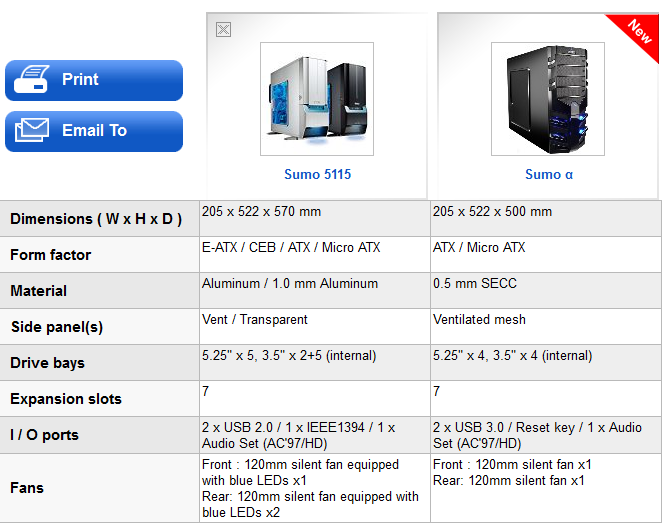This screenshot has width=663, height=526.
Task: Click the Sumo 5115 case thumbnail
Action: [x=317, y=99]
